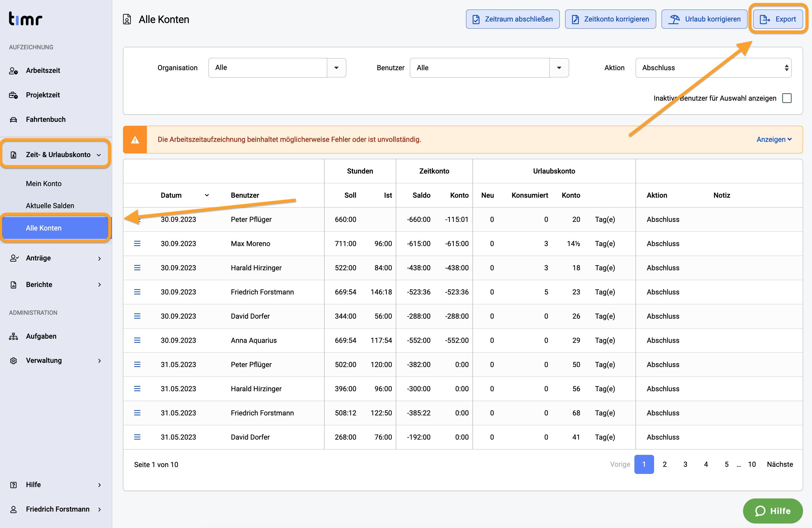Open the green Hilfe chat button
This screenshot has height=528, width=812.
[773, 511]
